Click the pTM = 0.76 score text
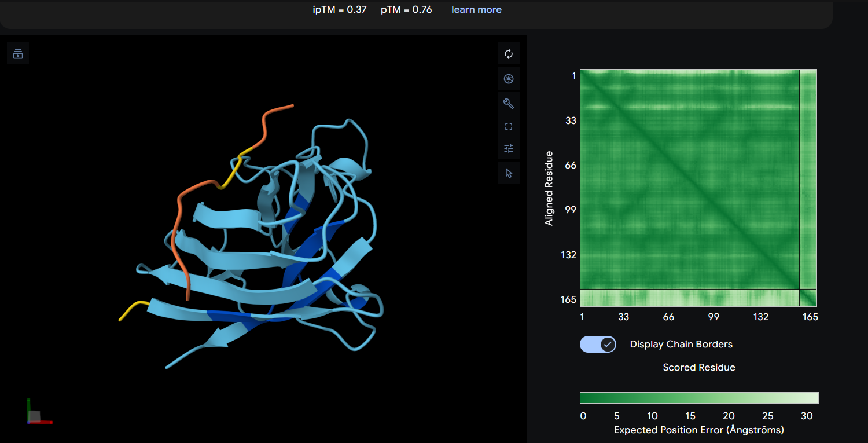This screenshot has height=443, width=868. (x=406, y=9)
